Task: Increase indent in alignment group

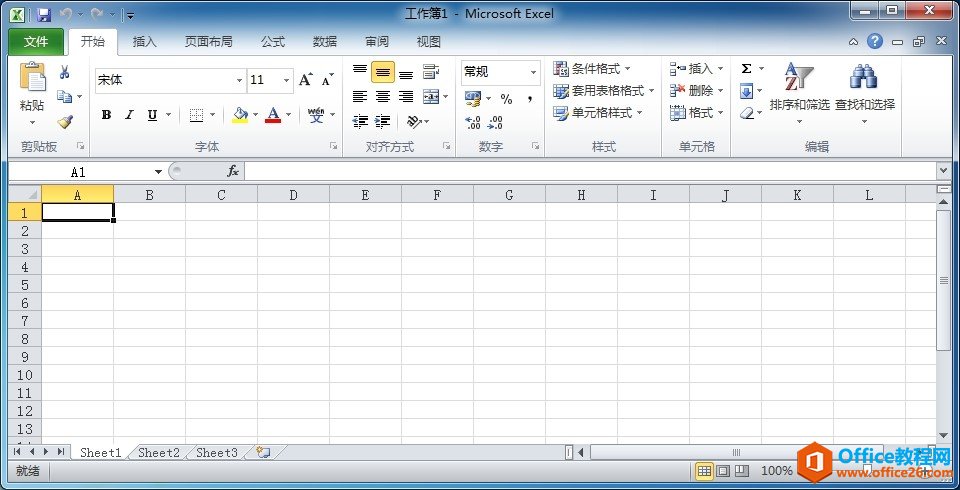Action: 383,121
